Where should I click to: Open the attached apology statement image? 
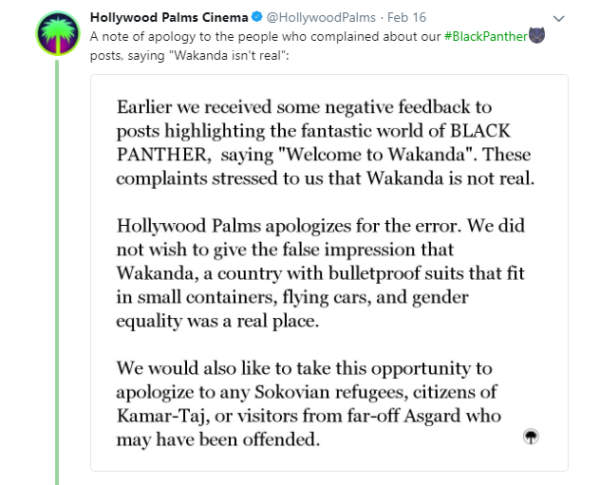pyautogui.click(x=328, y=272)
